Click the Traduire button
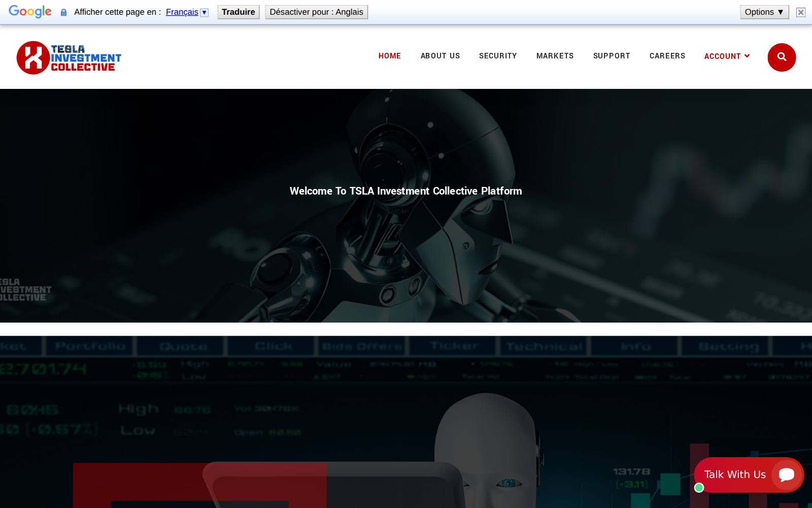812x508 pixels. pyautogui.click(x=239, y=12)
